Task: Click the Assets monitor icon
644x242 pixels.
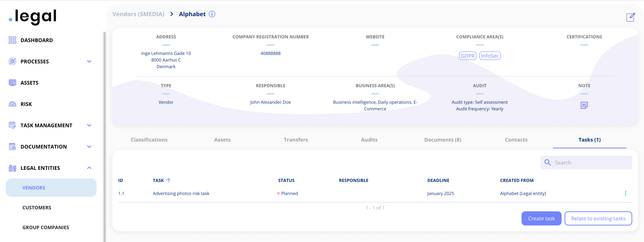Action: coord(12,82)
